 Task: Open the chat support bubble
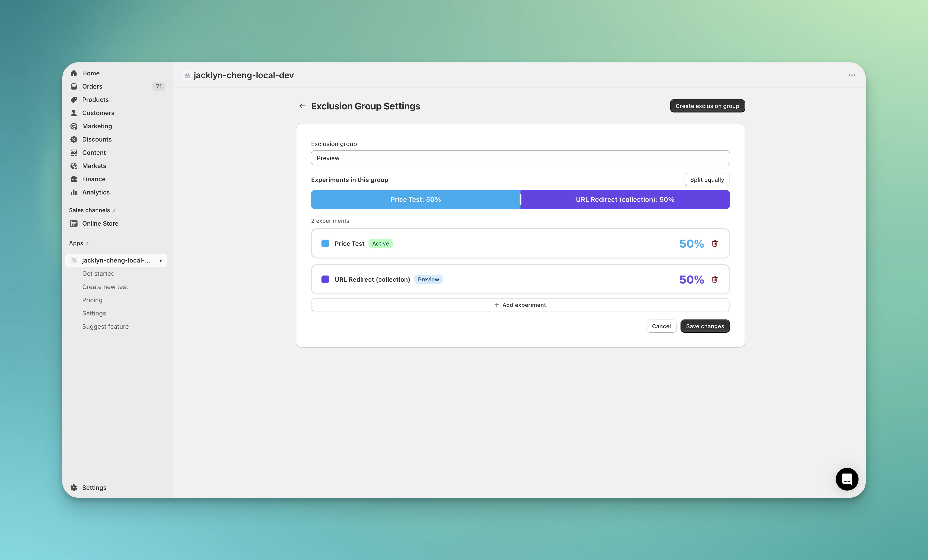847,479
